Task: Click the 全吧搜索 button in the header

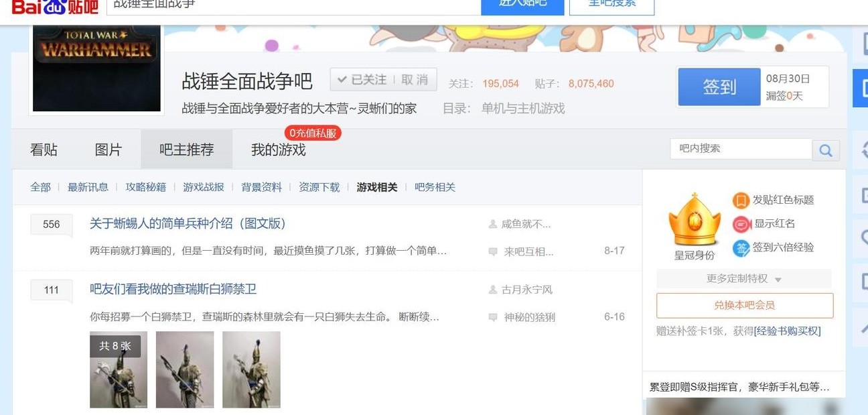Action: (611, 6)
